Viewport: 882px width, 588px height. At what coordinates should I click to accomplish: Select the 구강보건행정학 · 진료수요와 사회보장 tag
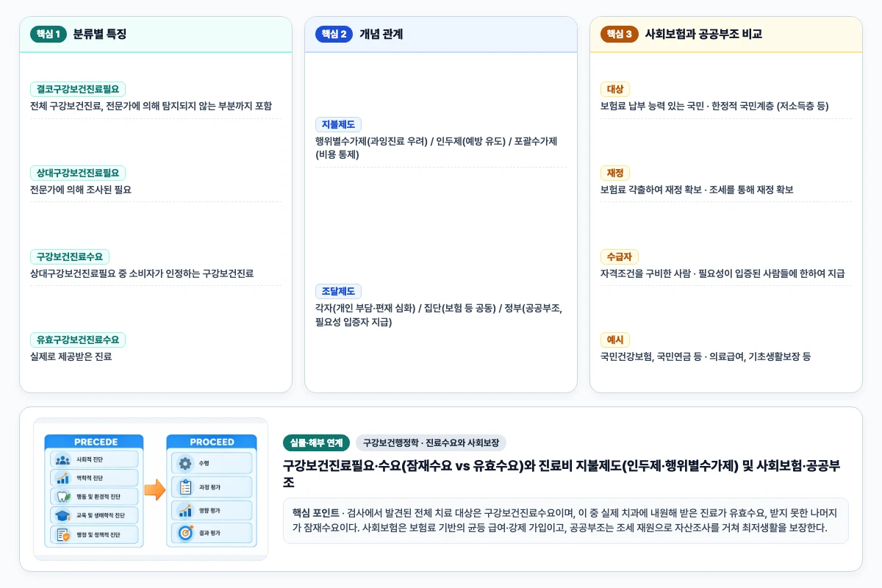(431, 443)
